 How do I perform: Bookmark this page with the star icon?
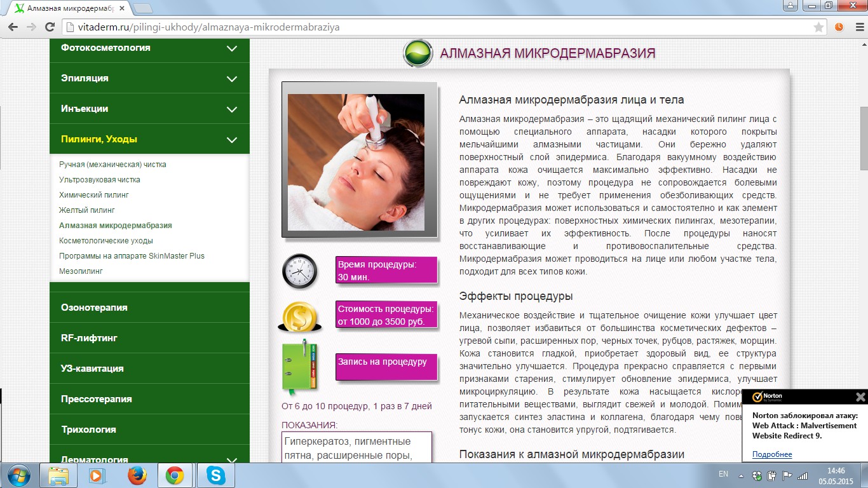[x=819, y=27]
